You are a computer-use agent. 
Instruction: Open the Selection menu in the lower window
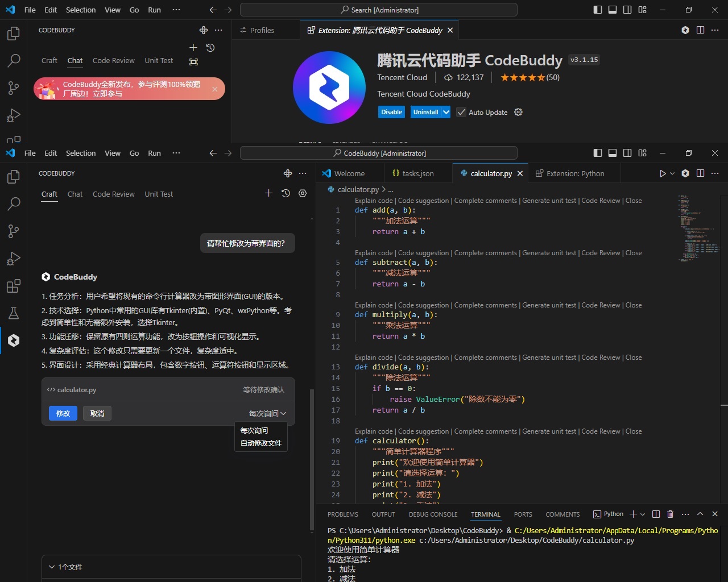tap(81, 153)
